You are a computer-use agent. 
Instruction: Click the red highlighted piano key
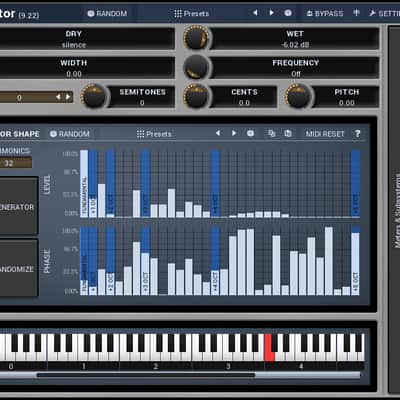(269, 348)
